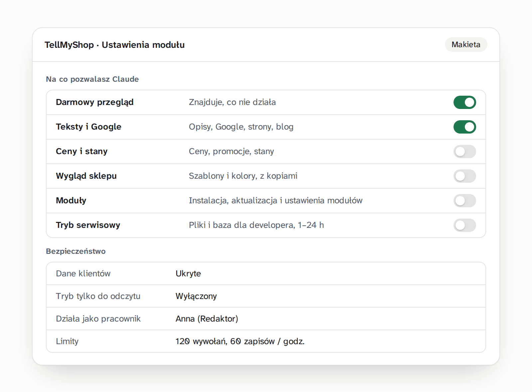Click the Tryb tylko do odczytu label
The image size is (532, 392).
[98, 296]
